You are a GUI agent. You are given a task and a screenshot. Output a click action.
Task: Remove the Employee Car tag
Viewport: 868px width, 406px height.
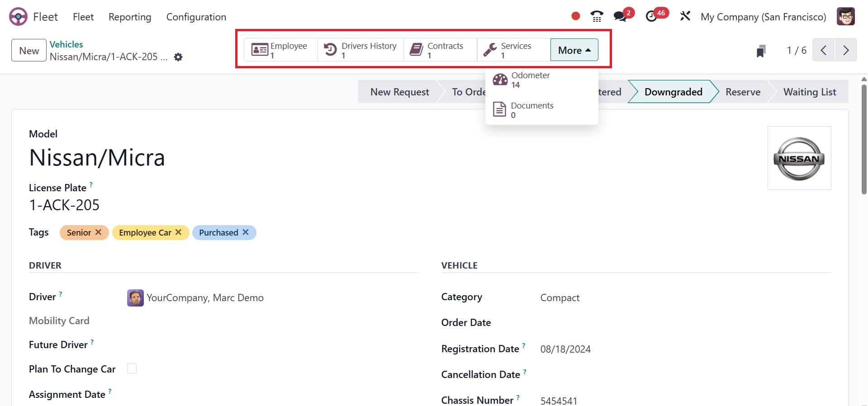pyautogui.click(x=178, y=232)
